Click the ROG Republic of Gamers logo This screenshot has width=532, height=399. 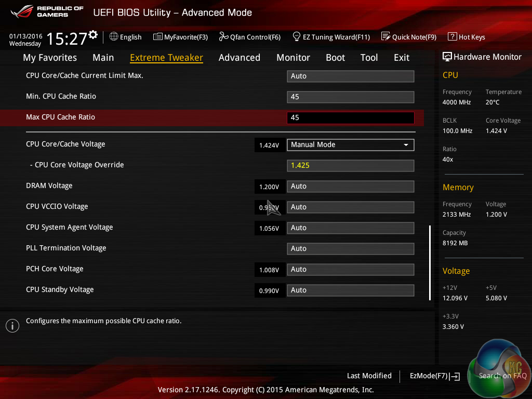pos(47,11)
